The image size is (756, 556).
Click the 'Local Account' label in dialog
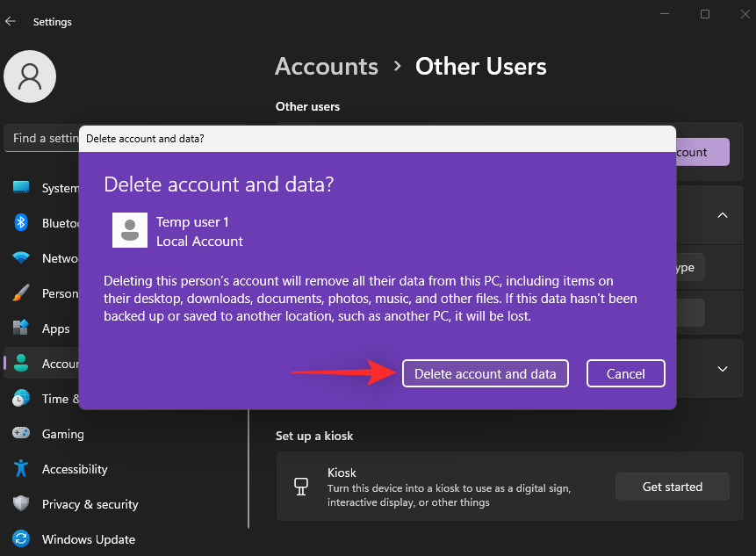tap(199, 242)
